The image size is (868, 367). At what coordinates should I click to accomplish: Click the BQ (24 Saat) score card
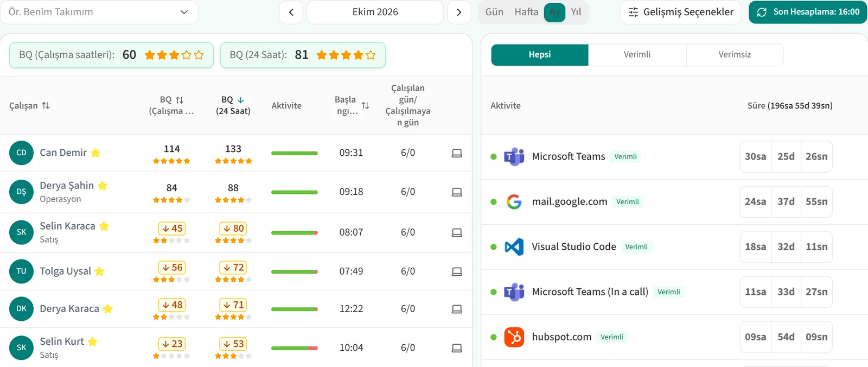click(303, 55)
